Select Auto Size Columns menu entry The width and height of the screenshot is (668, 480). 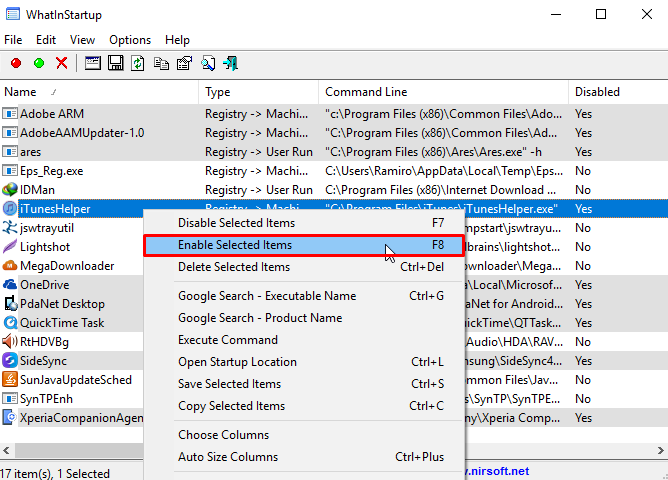304,457
